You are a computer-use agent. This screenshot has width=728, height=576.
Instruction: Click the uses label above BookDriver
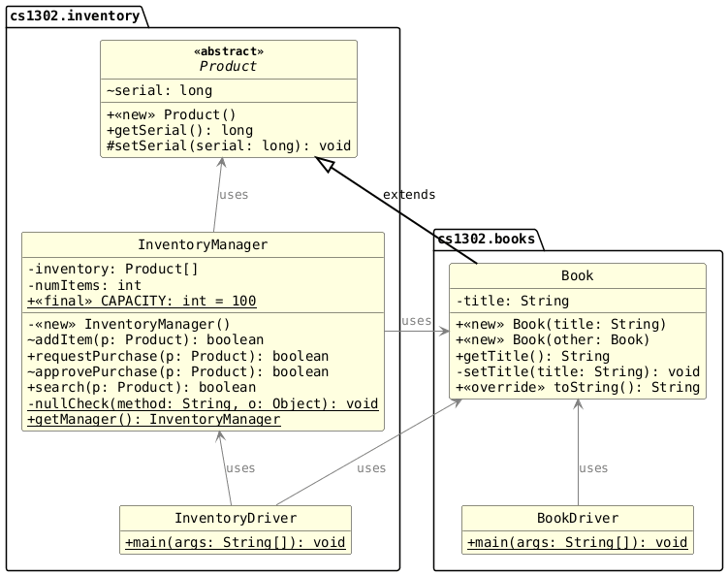592,468
